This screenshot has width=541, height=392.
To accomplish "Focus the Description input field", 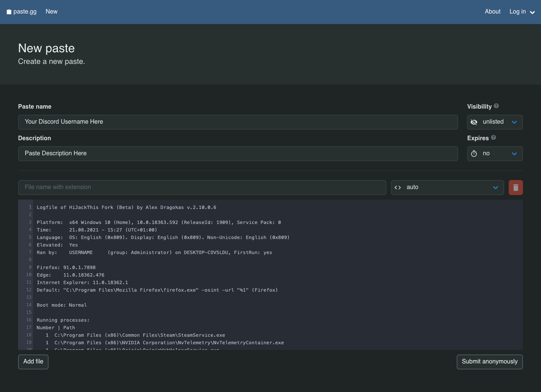I will coord(238,154).
